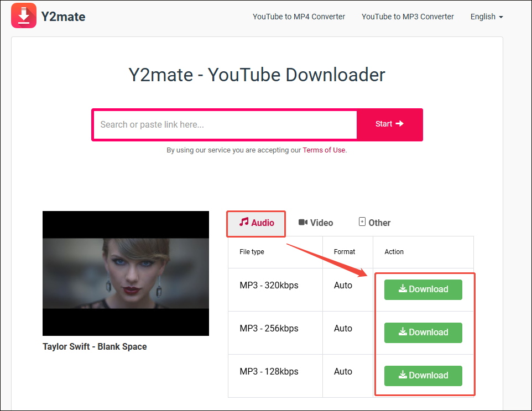
Task: Focus the search or paste link field
Action: (x=225, y=125)
